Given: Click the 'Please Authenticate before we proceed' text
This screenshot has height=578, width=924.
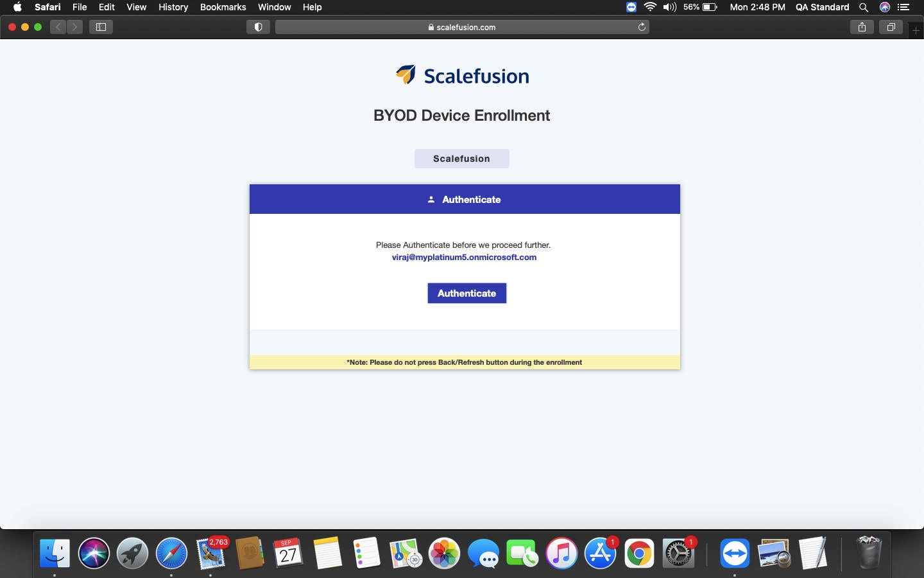Looking at the screenshot, I should tap(463, 245).
